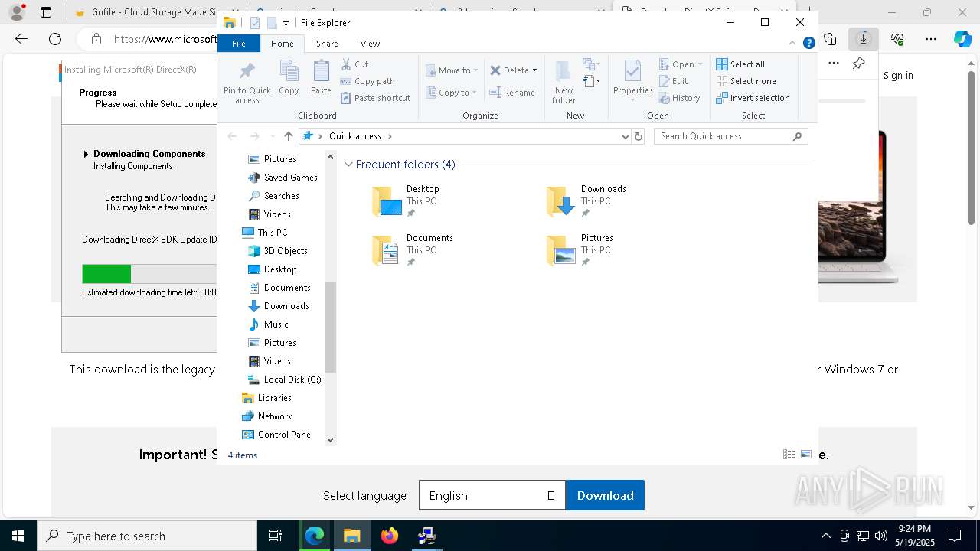
Task: Click the blue Download button
Action: tap(605, 496)
